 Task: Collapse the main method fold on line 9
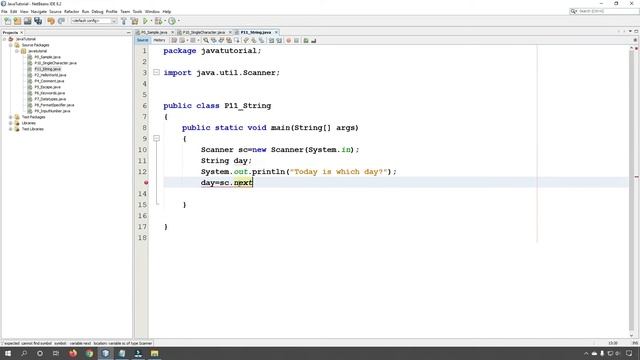[156, 138]
